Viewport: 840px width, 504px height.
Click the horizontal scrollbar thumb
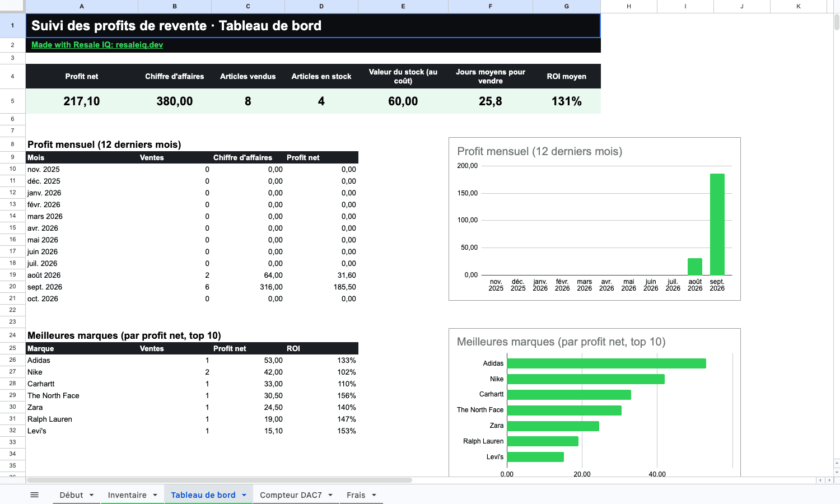point(220,480)
